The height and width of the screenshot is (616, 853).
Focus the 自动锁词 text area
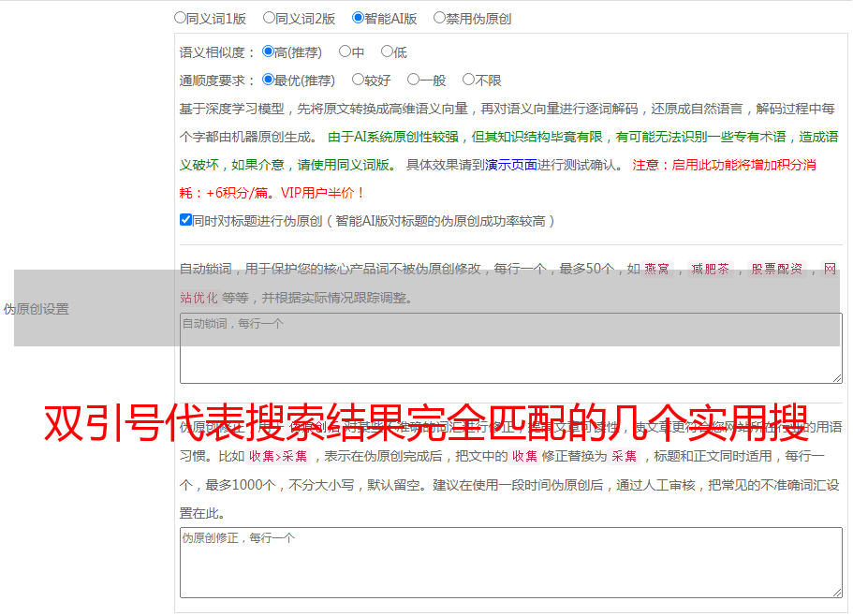[511, 348]
